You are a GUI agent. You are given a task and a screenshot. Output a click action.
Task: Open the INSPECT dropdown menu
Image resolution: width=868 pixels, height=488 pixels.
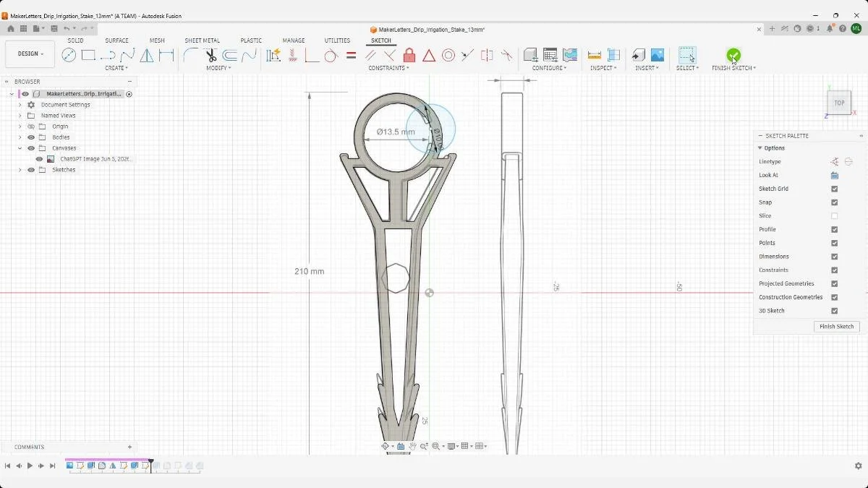(603, 68)
